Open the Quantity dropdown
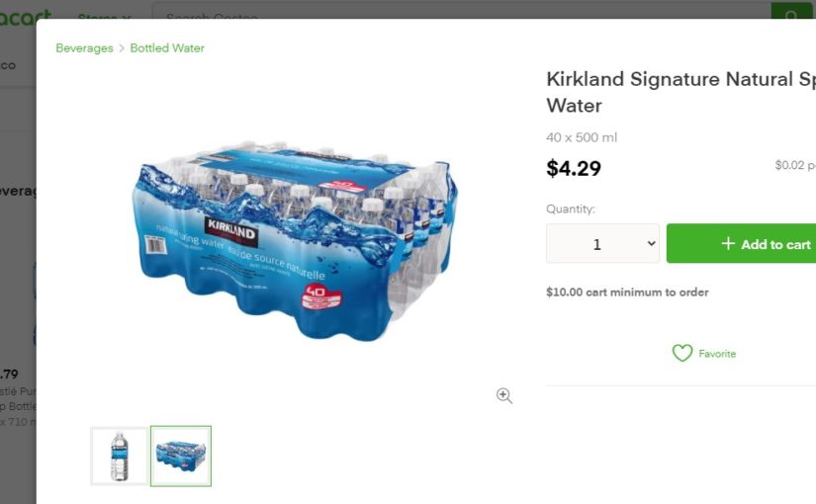This screenshot has height=504, width=816. pos(602,244)
